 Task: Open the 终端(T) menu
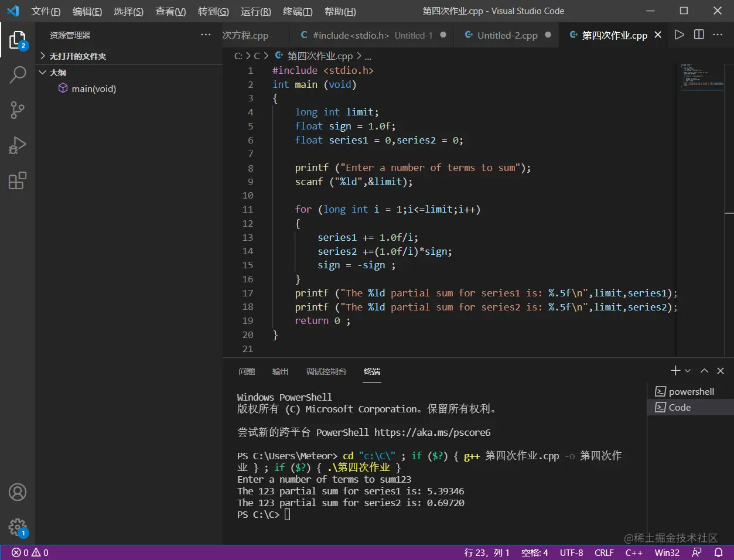(x=298, y=11)
